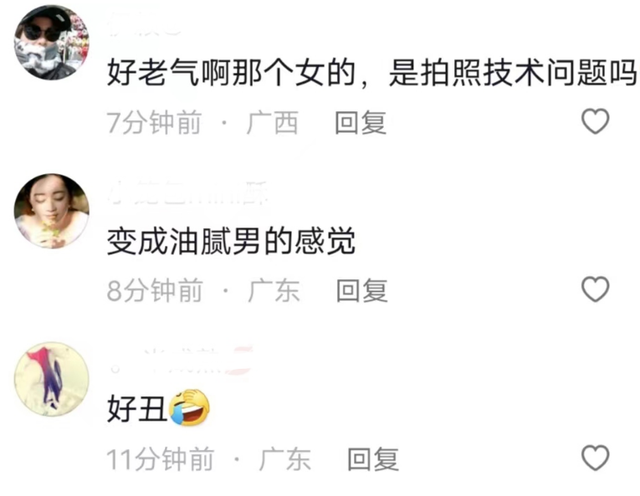The image size is (640, 496).
Task: Select the comment text 变成油腻男的感觉
Action: 231,241
